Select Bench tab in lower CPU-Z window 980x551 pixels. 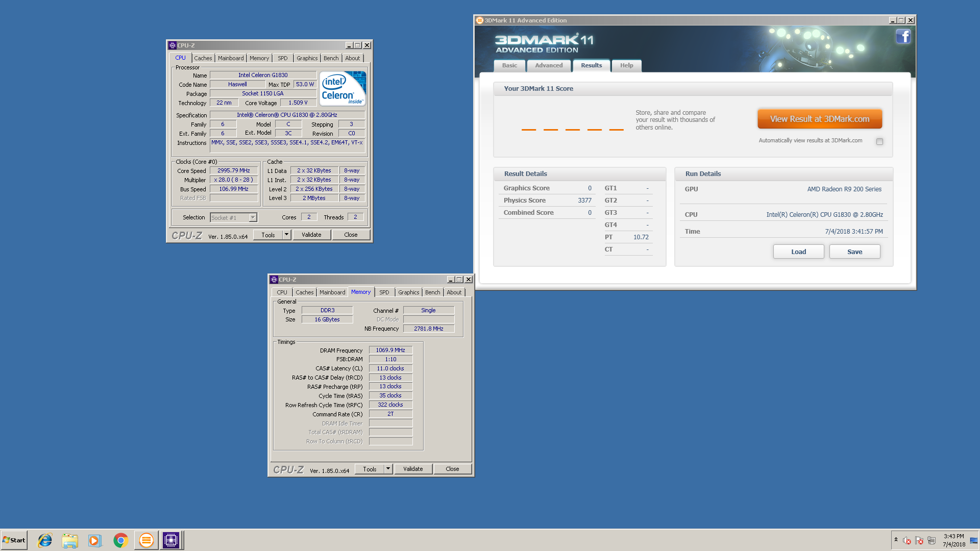tap(433, 292)
